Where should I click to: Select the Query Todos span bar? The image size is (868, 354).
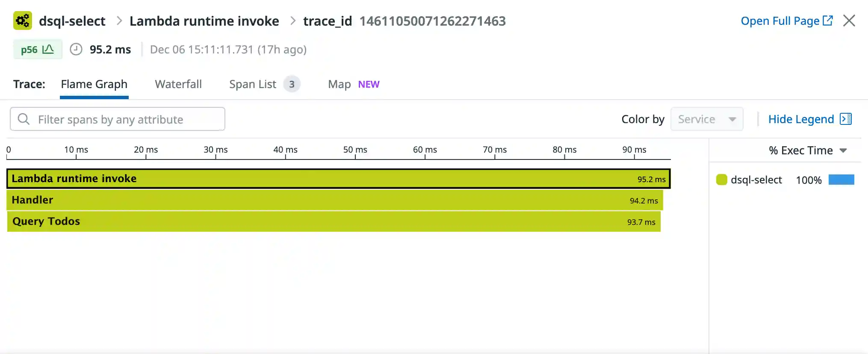pos(334,221)
